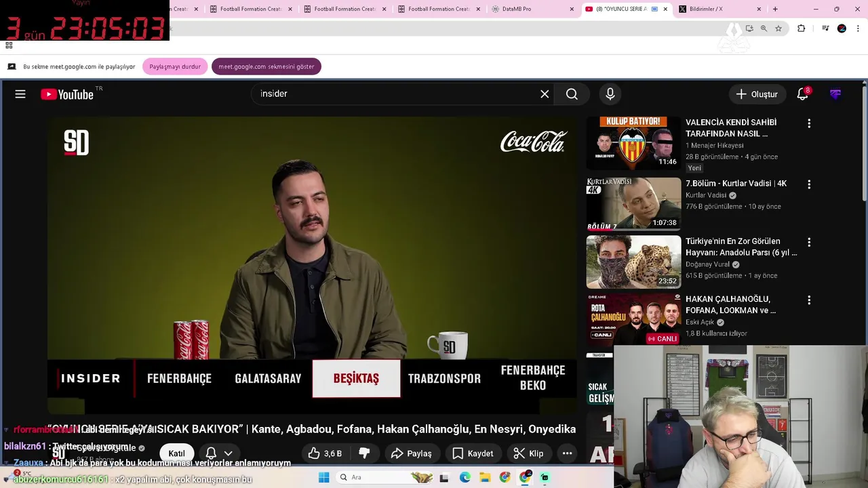Start voice search with microphone icon
The height and width of the screenshot is (488, 868).
click(x=610, y=94)
